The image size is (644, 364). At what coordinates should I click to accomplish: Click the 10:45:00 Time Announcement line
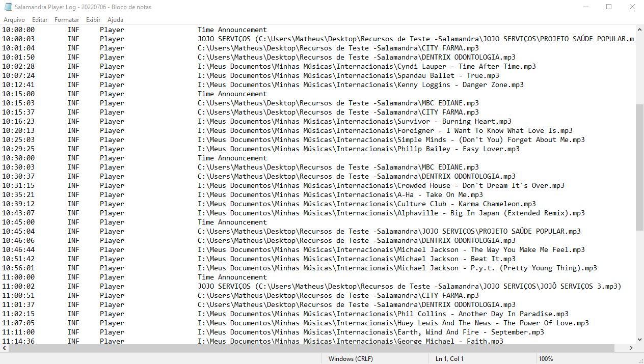point(135,222)
